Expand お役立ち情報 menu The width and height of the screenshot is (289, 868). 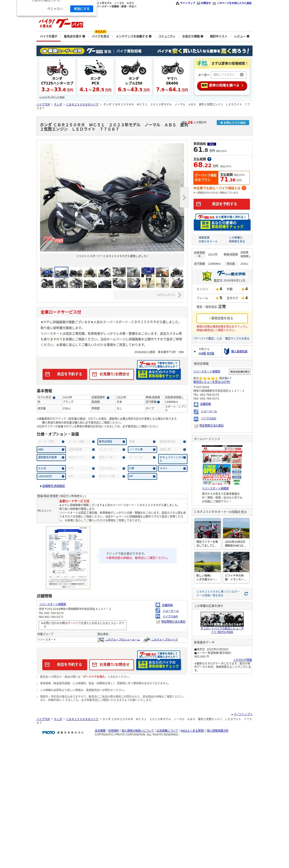pos(192,36)
